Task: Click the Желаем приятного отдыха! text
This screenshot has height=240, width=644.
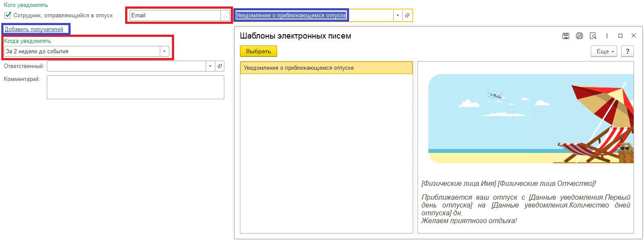Action: pos(469,221)
